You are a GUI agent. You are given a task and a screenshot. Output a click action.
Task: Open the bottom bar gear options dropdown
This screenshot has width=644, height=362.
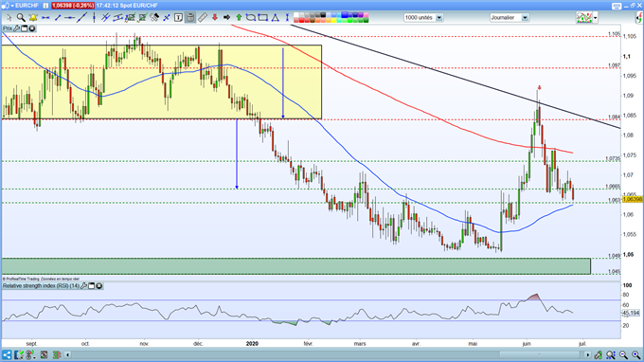point(31,354)
